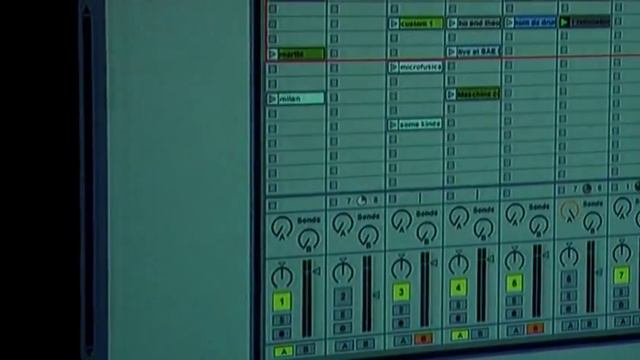This screenshot has height=360, width=640.
Task: Launch the some kind clip
Action: [x=393, y=124]
